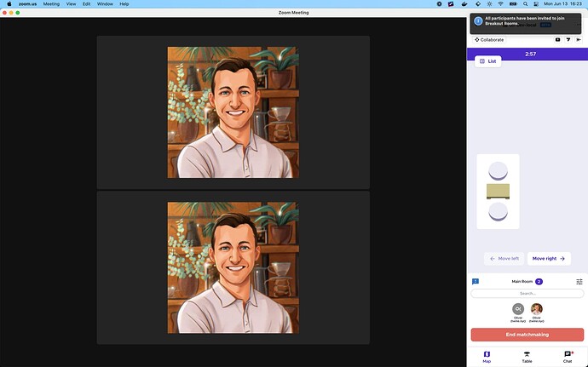
Task: Select the bottom seat at the table
Action: (x=498, y=212)
